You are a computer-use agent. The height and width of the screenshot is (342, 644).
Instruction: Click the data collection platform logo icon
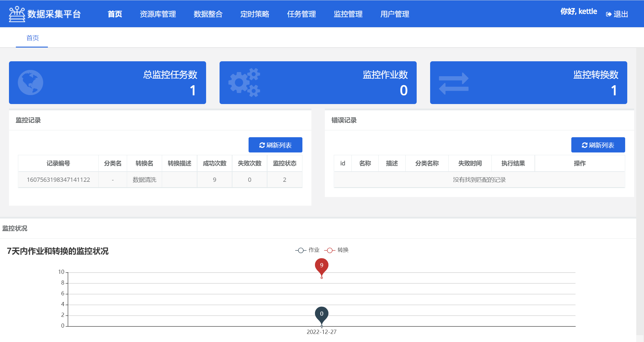click(x=17, y=14)
